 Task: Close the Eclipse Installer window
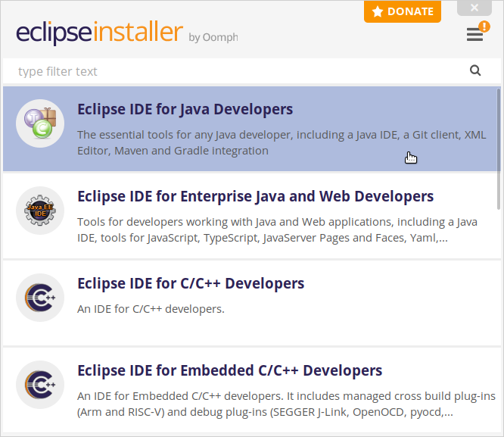click(x=474, y=8)
